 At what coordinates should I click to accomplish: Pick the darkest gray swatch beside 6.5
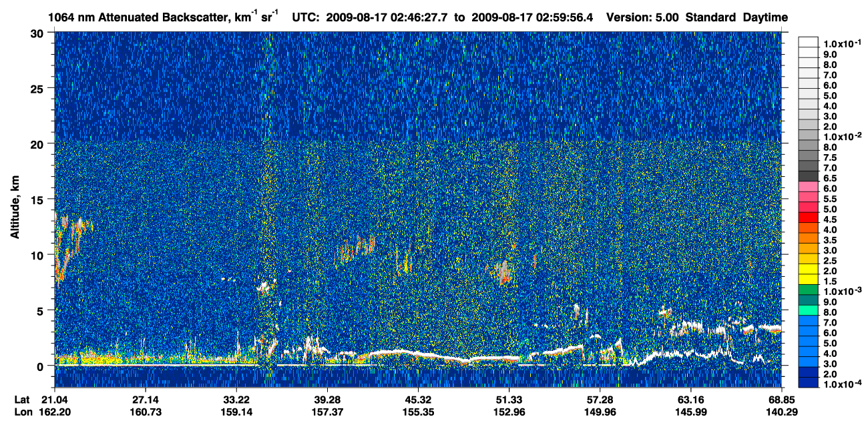coord(808,176)
